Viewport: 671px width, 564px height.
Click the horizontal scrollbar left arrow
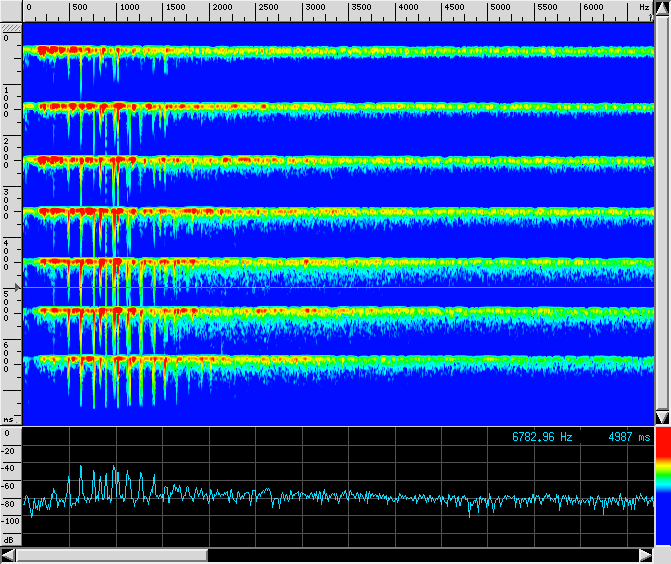[x=8, y=555]
